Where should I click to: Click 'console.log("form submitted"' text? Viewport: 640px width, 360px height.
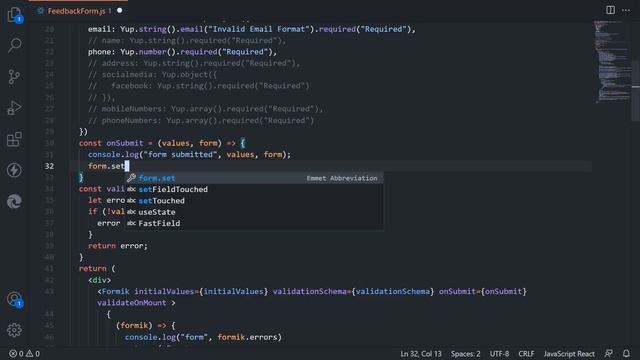pyautogui.click(x=152, y=155)
